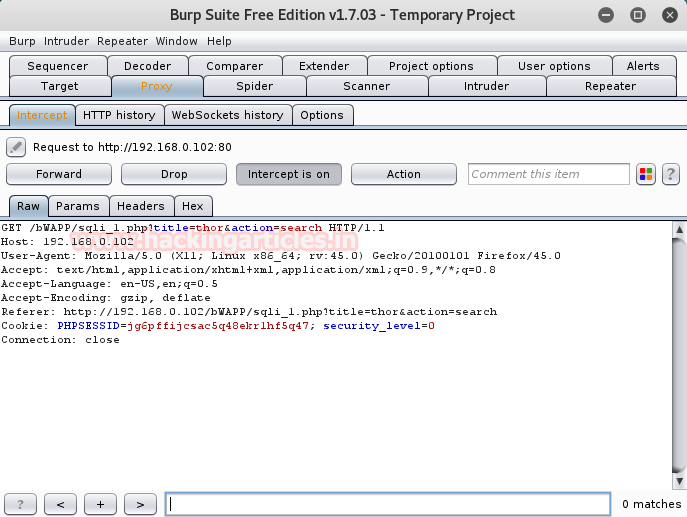Switch to the Target tab
The height and width of the screenshot is (517, 687).
[x=60, y=86]
